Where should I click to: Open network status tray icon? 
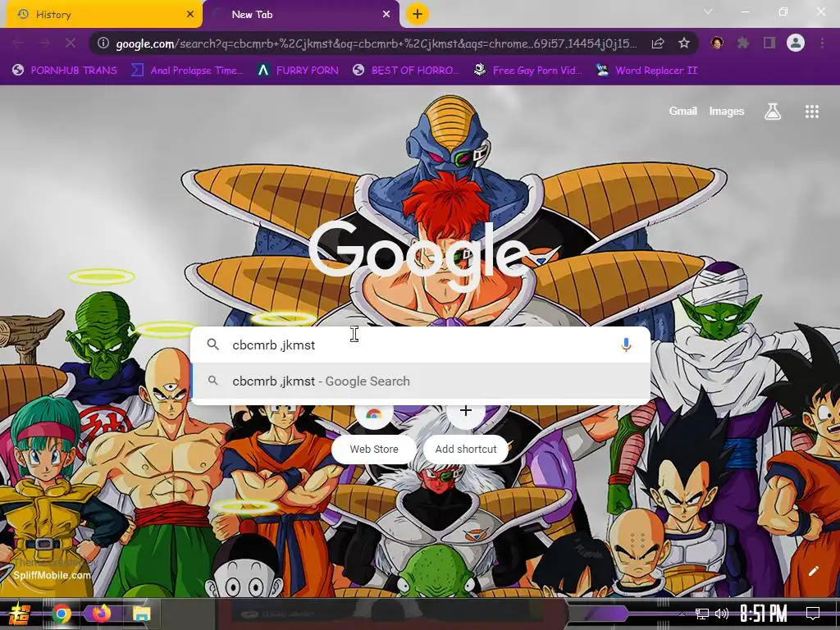coord(702,614)
